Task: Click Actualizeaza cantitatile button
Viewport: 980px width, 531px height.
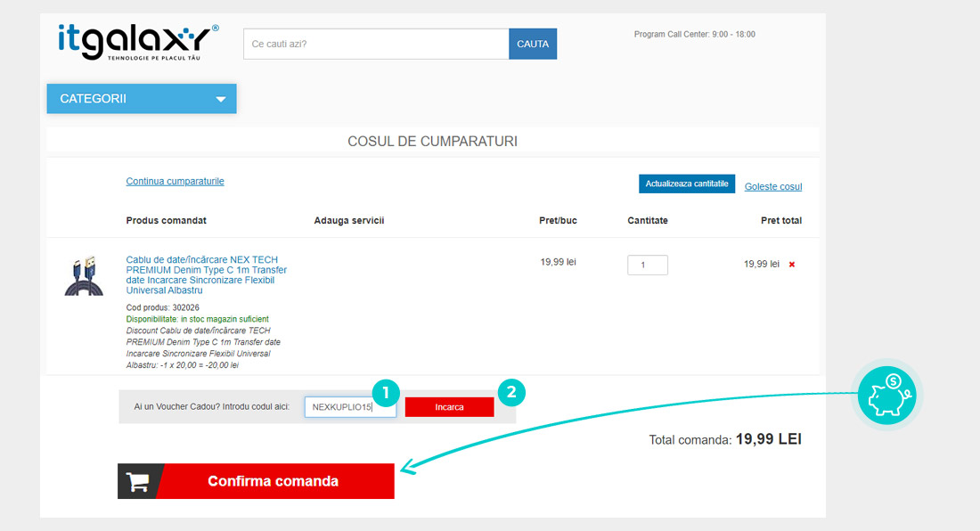Action: point(687,184)
